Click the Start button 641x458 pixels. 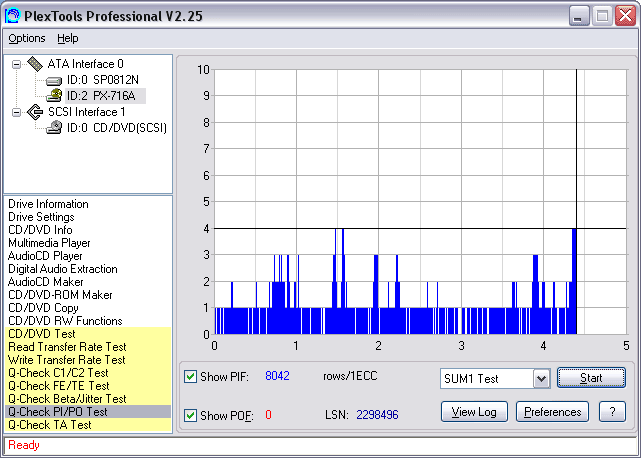click(591, 378)
